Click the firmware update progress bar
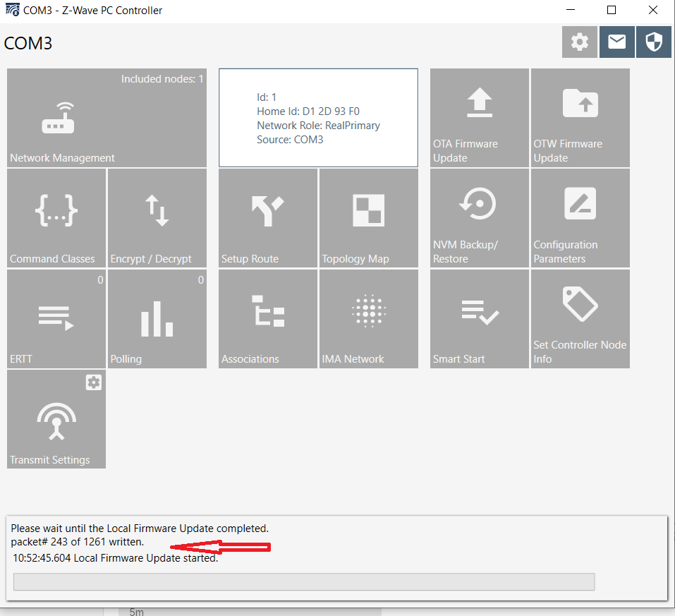Viewport: 675px width, 616px height. 304,582
